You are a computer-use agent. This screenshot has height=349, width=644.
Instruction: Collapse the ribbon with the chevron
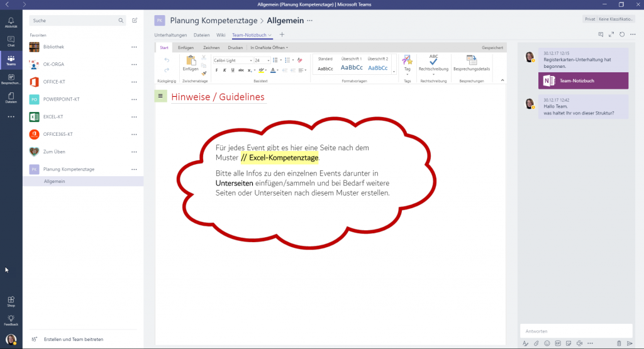[502, 80]
